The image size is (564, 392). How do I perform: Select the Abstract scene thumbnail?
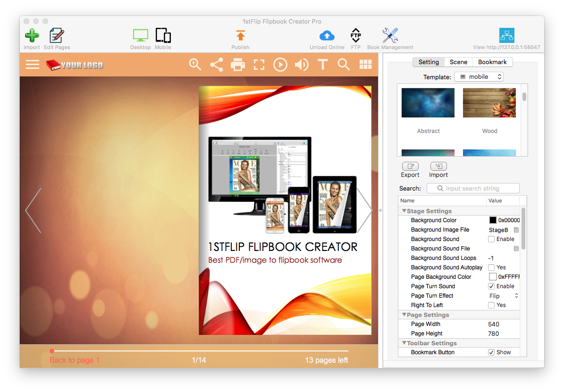pyautogui.click(x=428, y=103)
